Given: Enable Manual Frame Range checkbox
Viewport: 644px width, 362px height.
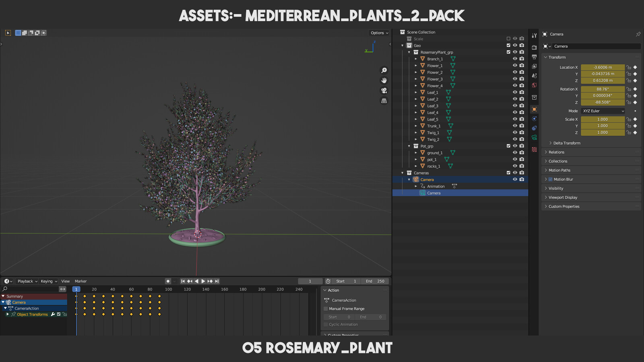Looking at the screenshot, I should [x=326, y=309].
